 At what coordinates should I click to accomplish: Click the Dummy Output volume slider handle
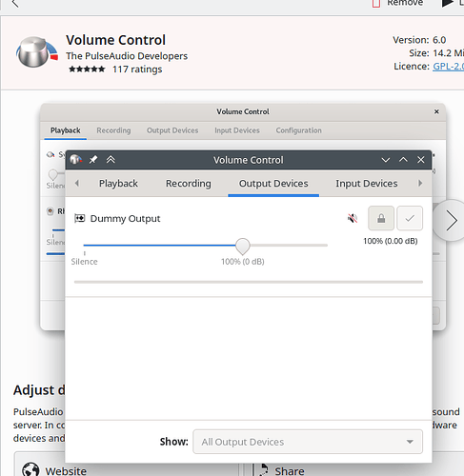243,247
